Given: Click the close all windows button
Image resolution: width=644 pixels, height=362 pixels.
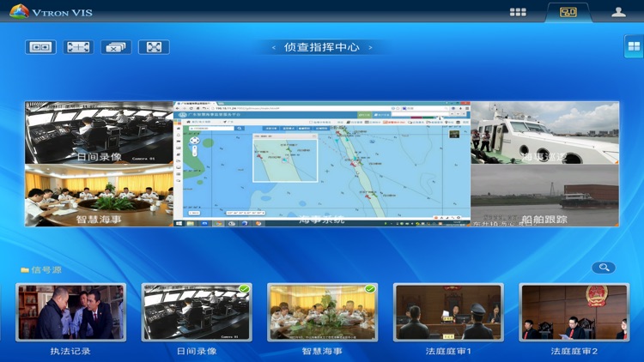Looking at the screenshot, I should pos(116,47).
